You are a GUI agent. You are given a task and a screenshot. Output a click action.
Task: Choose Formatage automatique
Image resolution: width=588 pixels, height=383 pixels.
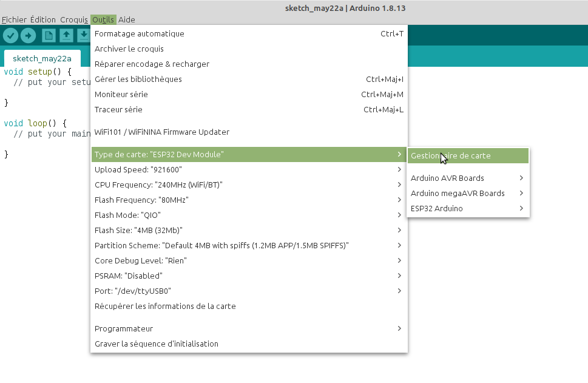[249, 34]
